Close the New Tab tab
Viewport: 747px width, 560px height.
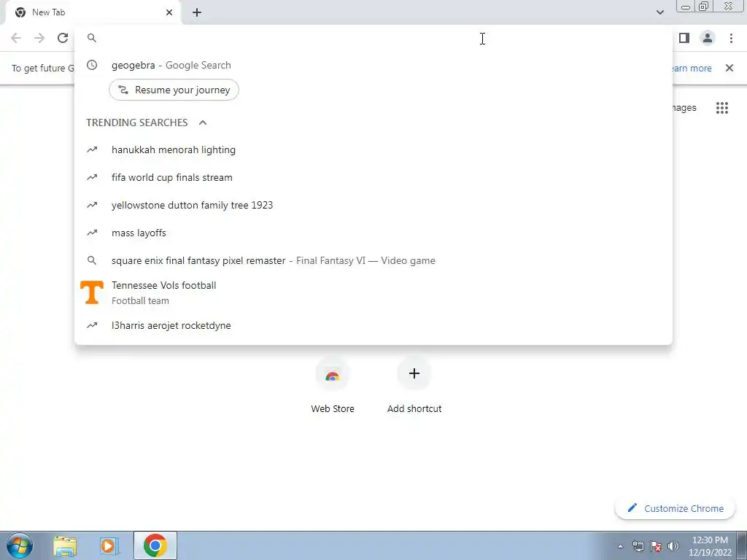(x=169, y=12)
